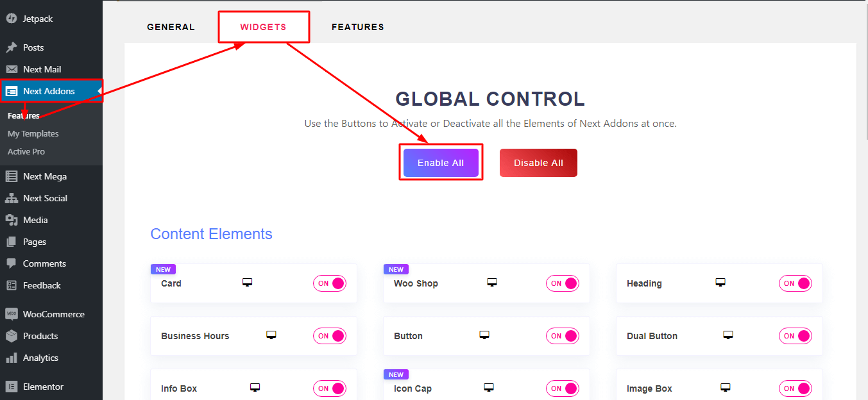Open the Posts menu link

tap(33, 47)
